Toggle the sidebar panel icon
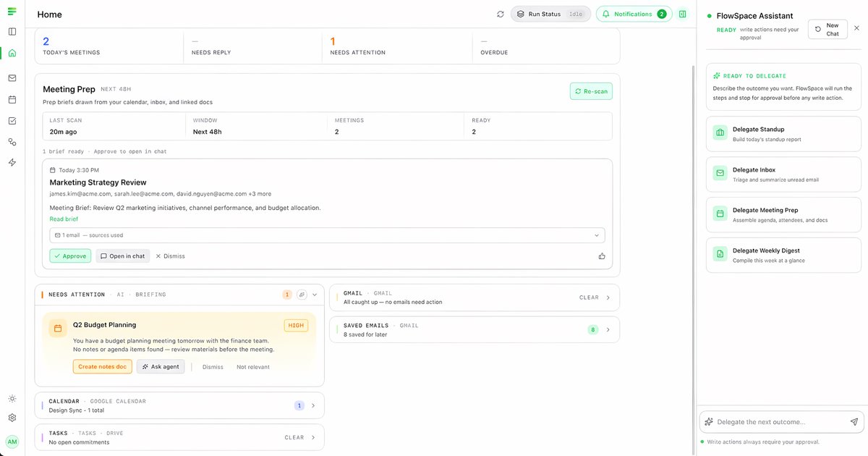The height and width of the screenshot is (456, 868). pos(12,31)
